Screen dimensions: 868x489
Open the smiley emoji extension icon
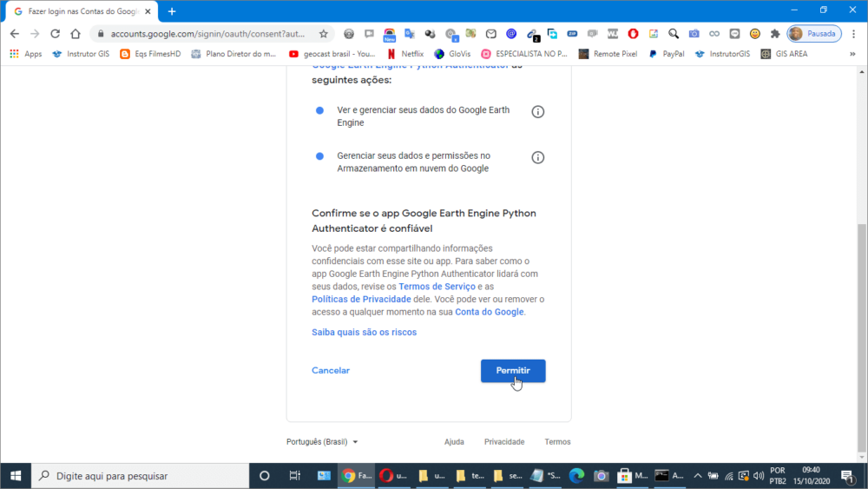tap(755, 34)
